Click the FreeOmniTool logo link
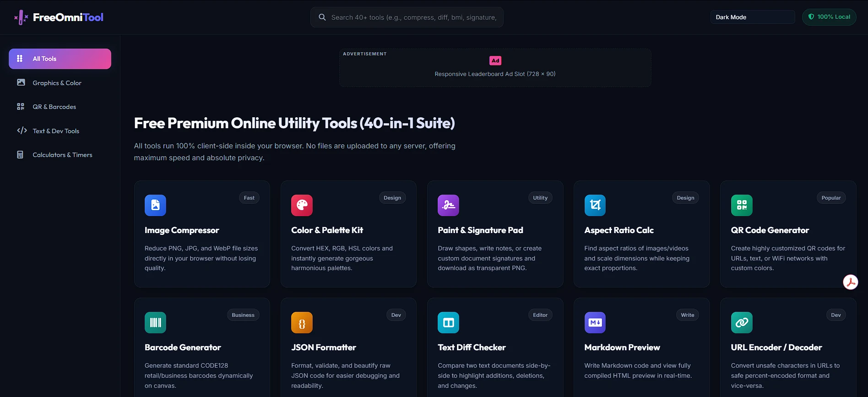868x397 pixels. point(59,17)
